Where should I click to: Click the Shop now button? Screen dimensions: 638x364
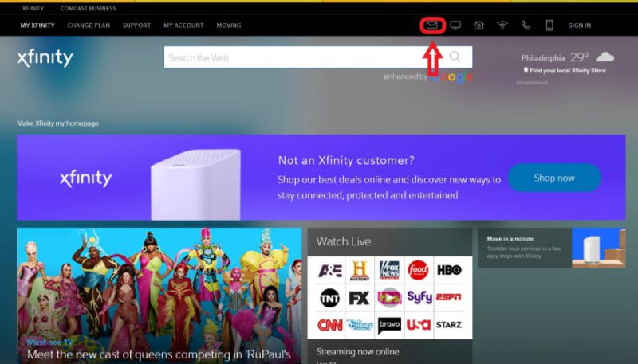coord(554,178)
